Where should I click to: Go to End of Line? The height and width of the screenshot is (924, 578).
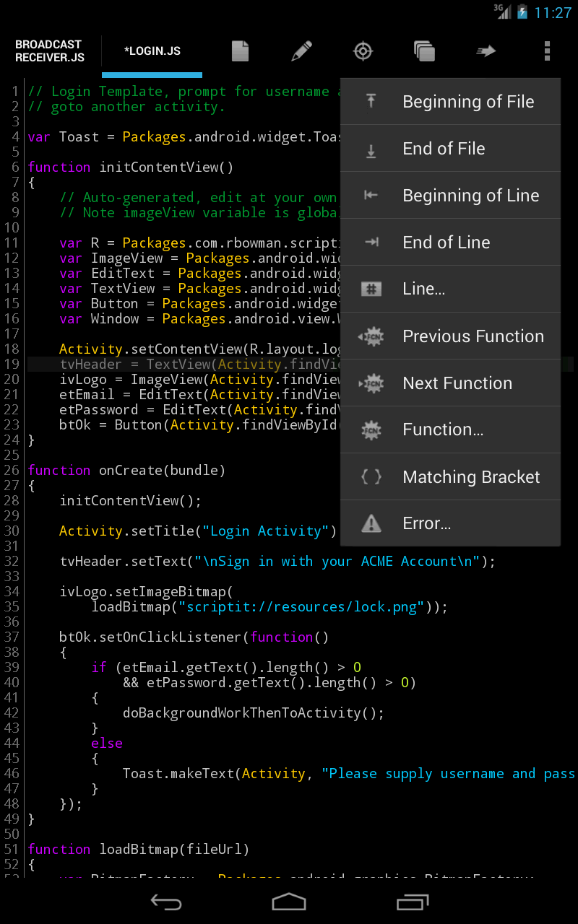tap(449, 242)
